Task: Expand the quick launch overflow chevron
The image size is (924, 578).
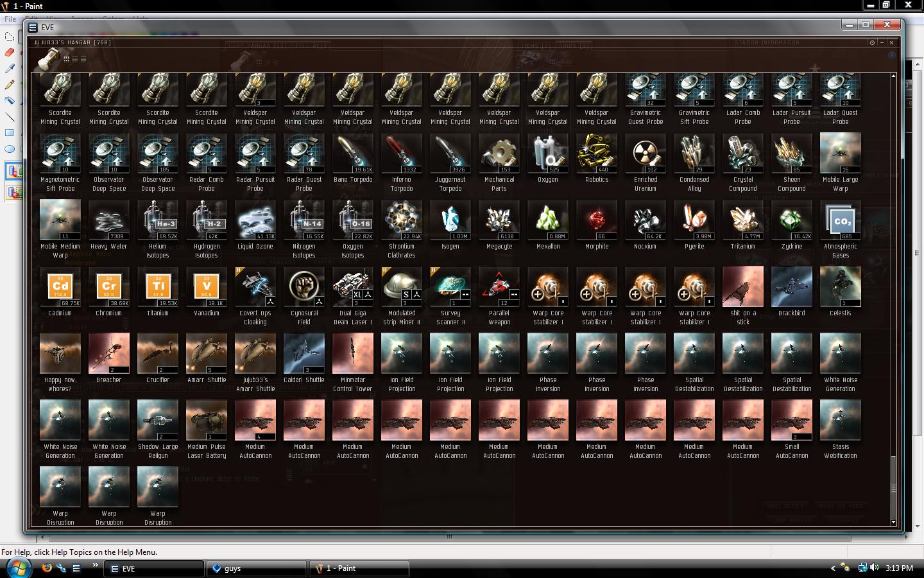Action: [96, 565]
